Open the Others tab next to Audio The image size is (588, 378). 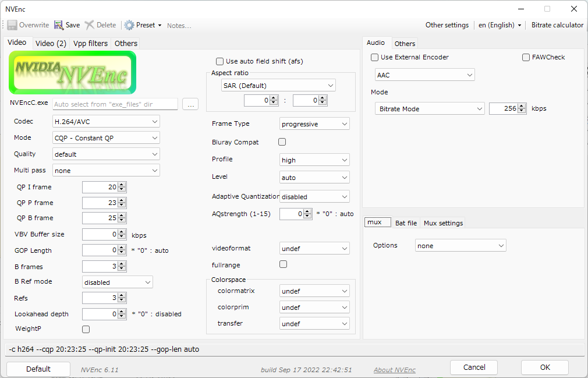pos(405,44)
